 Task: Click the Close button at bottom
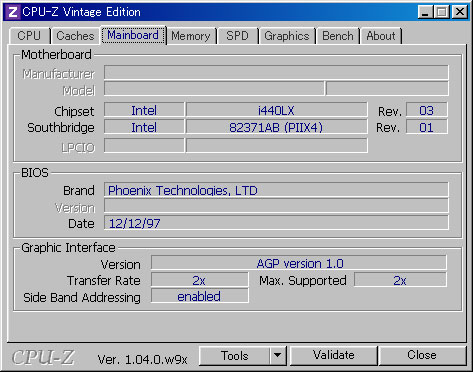coord(422,356)
